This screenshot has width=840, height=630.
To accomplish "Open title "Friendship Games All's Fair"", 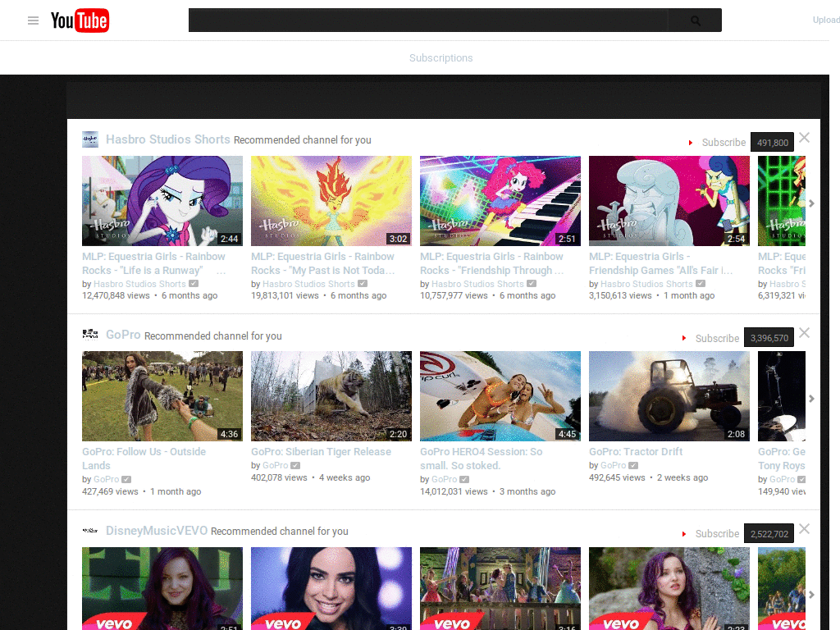I will click(660, 263).
